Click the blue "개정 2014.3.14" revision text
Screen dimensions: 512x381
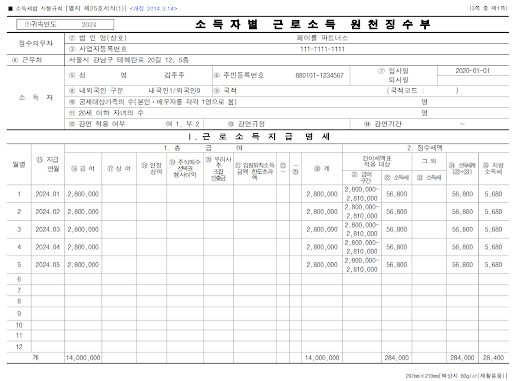[153, 8]
